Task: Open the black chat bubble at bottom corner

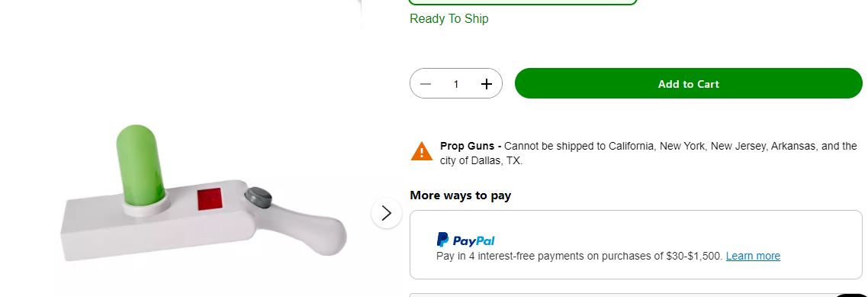Action: tap(851, 295)
